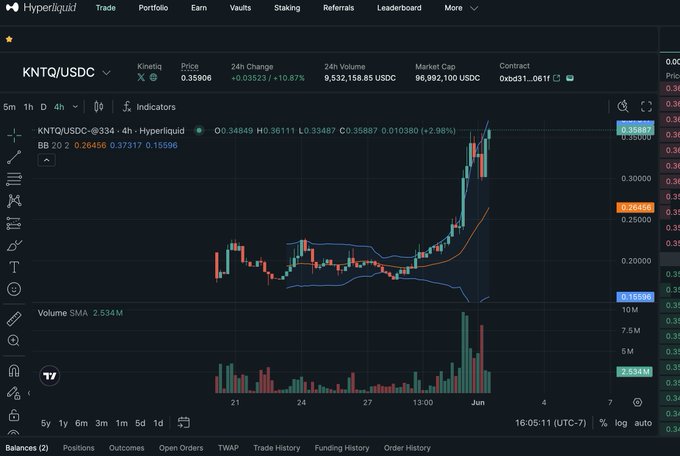Image resolution: width=680 pixels, height=456 pixels.
Task: Open Indicators fx menu
Action: point(149,107)
